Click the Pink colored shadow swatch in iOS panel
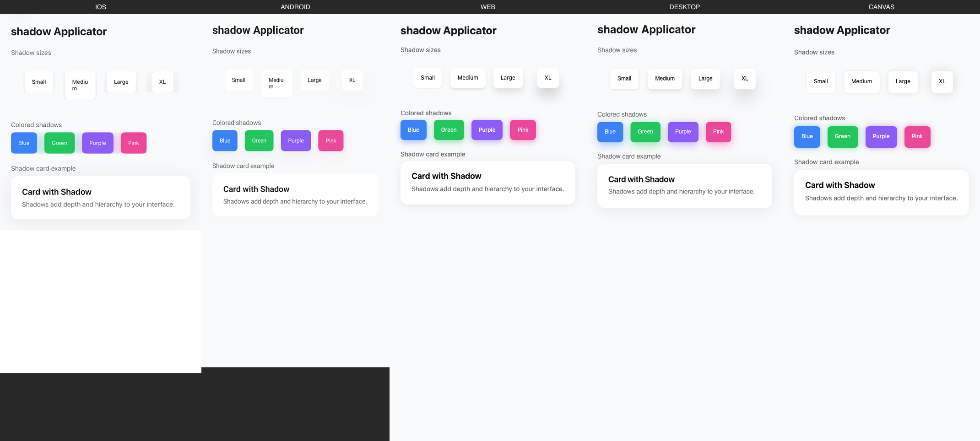The image size is (980, 441). pyautogui.click(x=134, y=143)
